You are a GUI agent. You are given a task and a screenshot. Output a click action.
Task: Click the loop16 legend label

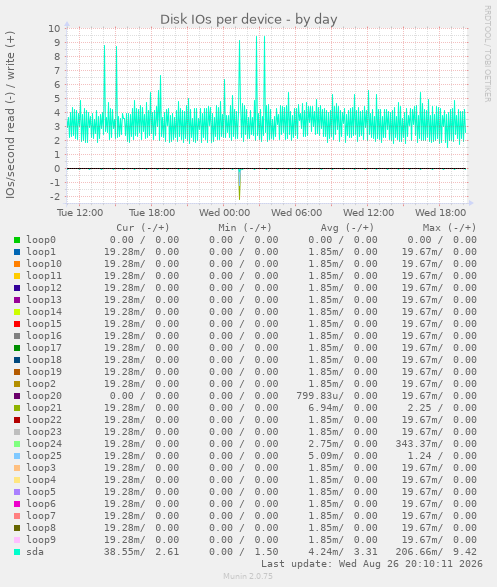(44, 336)
